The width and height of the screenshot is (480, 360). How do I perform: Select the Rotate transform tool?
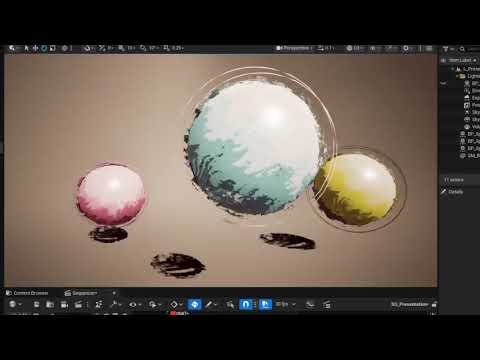44,48
